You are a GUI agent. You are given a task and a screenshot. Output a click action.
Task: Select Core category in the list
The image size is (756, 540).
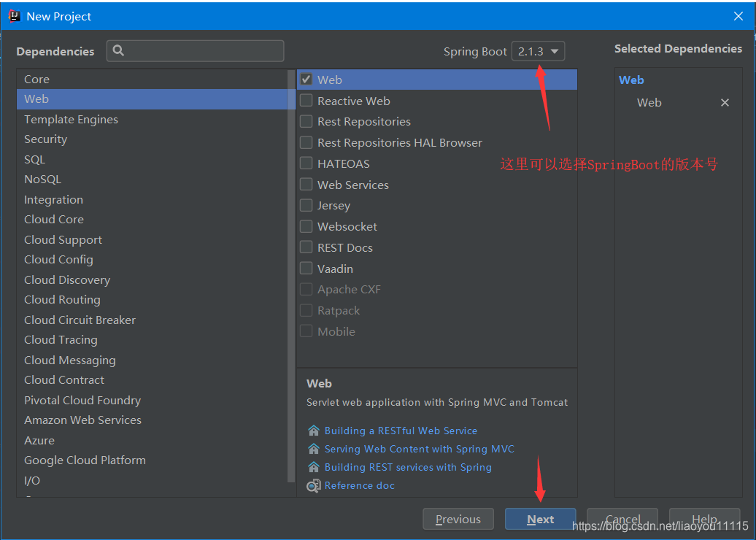pyautogui.click(x=152, y=79)
